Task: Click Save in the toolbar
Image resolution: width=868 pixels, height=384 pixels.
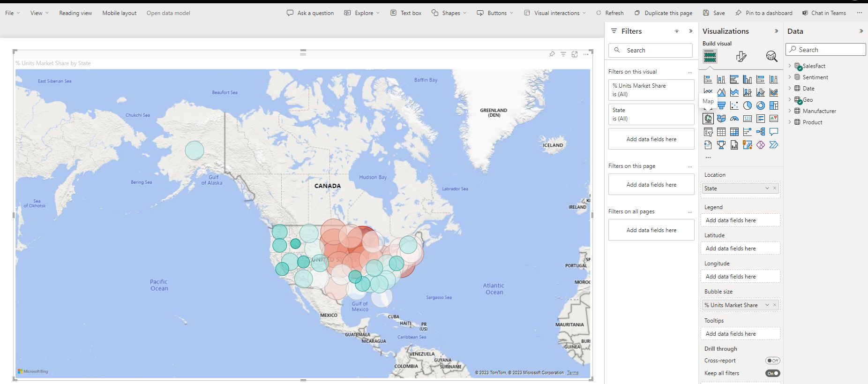Action: [x=714, y=13]
